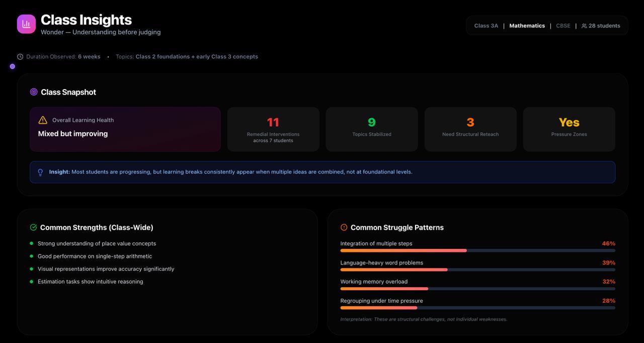Screen dimensions: 644x343
Task: Choose the CBSE board option
Action: 563,26
